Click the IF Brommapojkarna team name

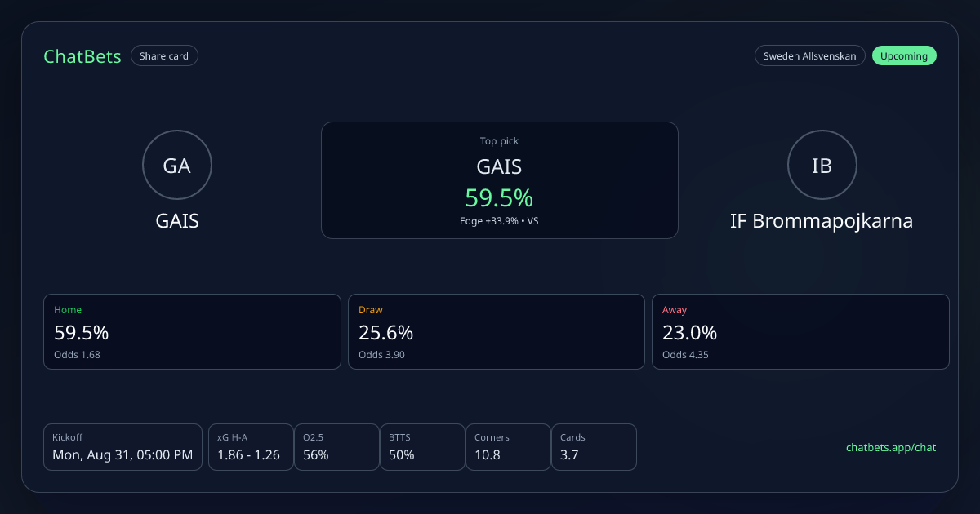click(822, 221)
